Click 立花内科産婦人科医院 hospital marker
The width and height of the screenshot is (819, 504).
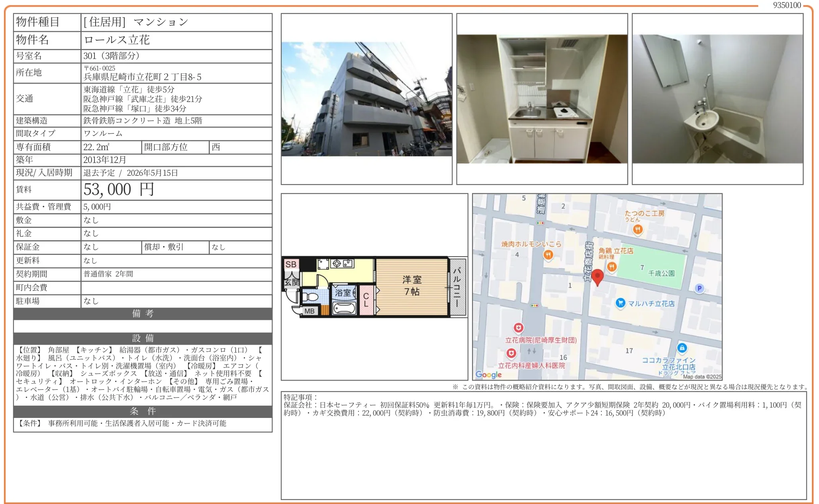pyautogui.click(x=511, y=353)
